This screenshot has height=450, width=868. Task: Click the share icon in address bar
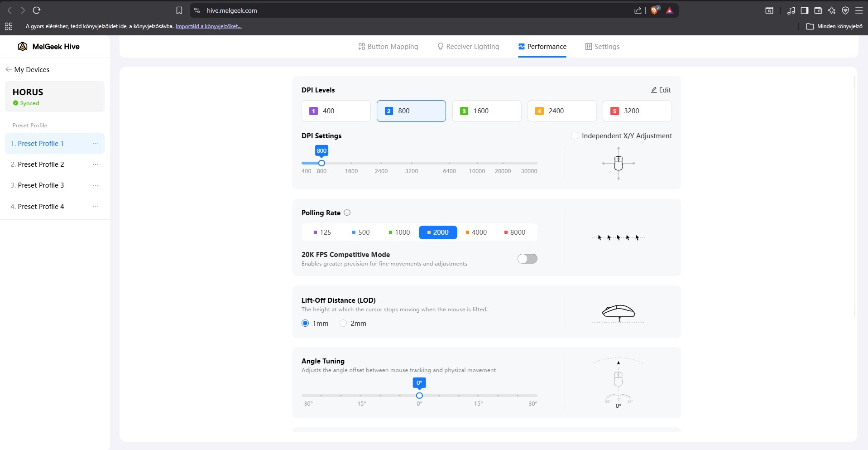(638, 10)
